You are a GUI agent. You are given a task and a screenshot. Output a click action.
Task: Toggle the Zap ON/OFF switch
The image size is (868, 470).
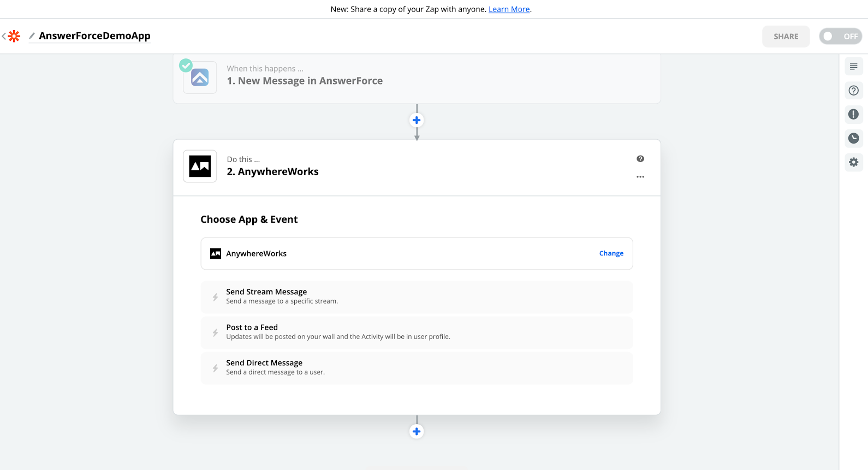(x=840, y=37)
